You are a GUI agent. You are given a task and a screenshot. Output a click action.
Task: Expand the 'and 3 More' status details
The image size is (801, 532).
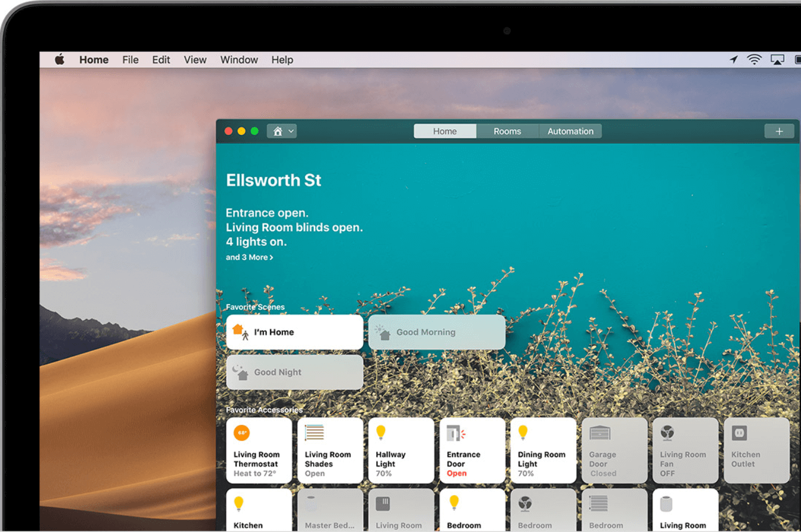[249, 257]
